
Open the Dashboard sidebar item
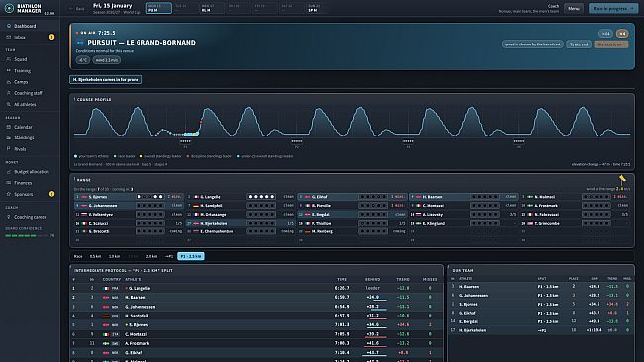point(30,26)
